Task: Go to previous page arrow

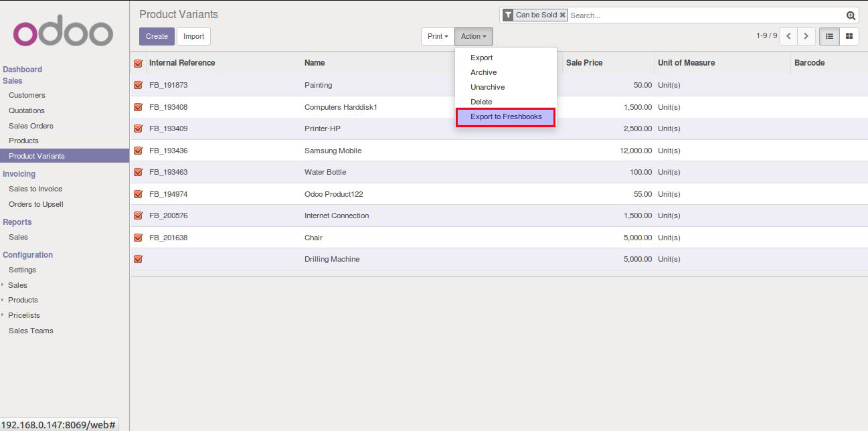Action: coord(789,36)
